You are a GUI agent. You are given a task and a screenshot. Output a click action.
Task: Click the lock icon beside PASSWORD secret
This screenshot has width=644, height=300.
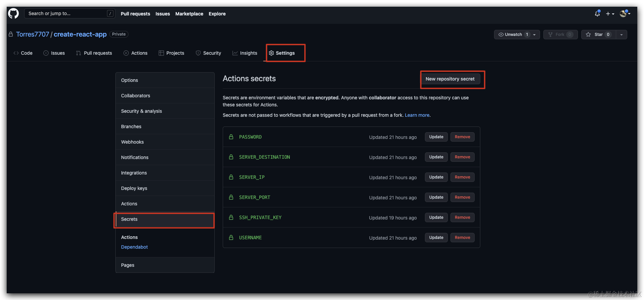[231, 137]
